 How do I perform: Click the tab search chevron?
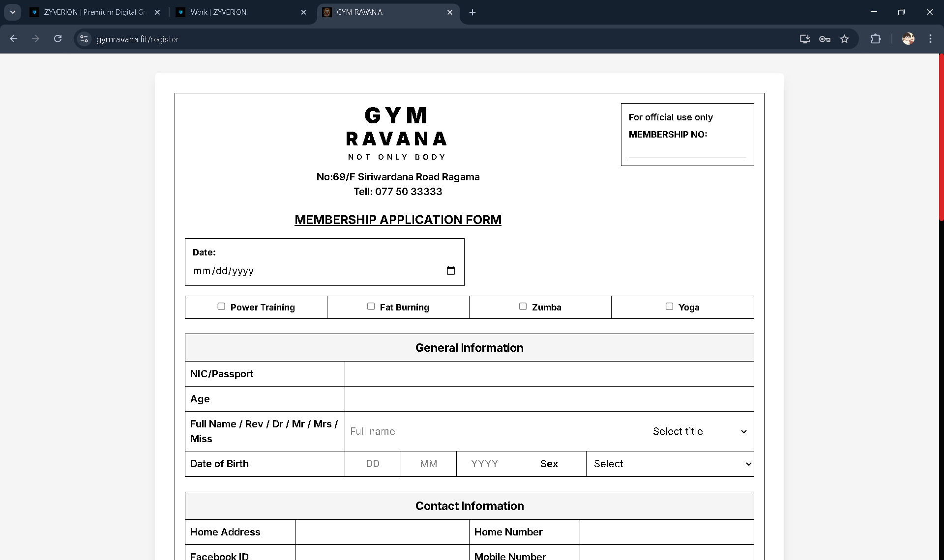[12, 12]
